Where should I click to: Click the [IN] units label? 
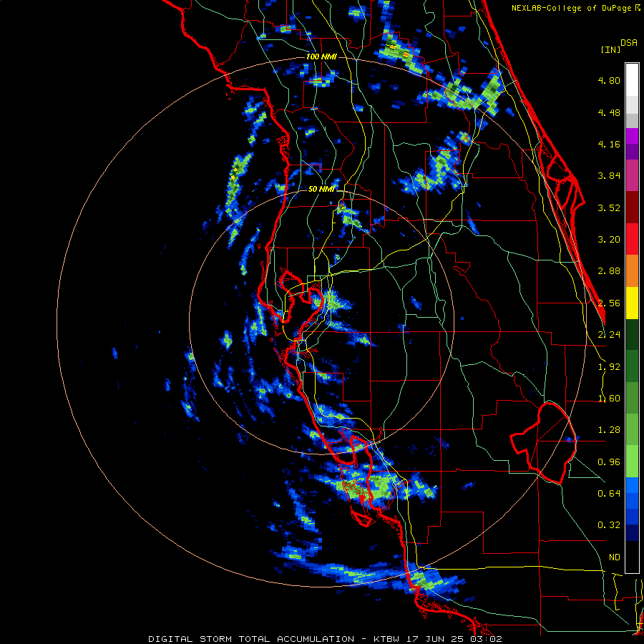[610, 49]
